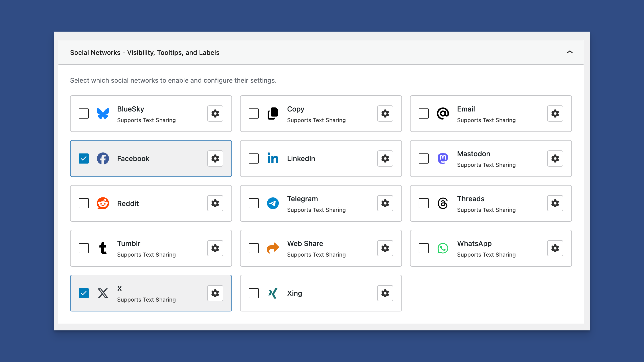Click the Mastodon logo icon
Viewport: 644px width, 362px height.
443,159
